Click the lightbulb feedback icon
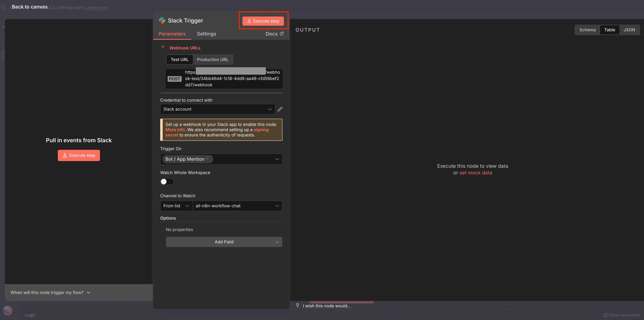This screenshot has width=644, height=320. click(x=298, y=305)
